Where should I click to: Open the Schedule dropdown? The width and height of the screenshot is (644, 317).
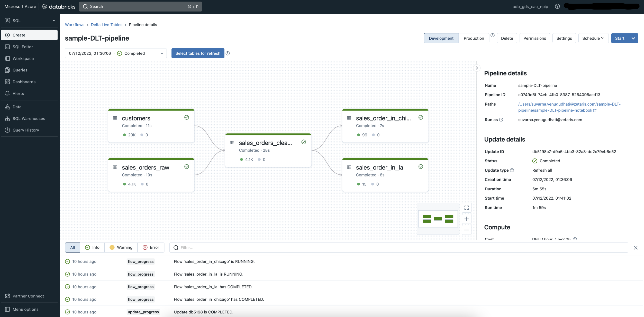click(593, 38)
